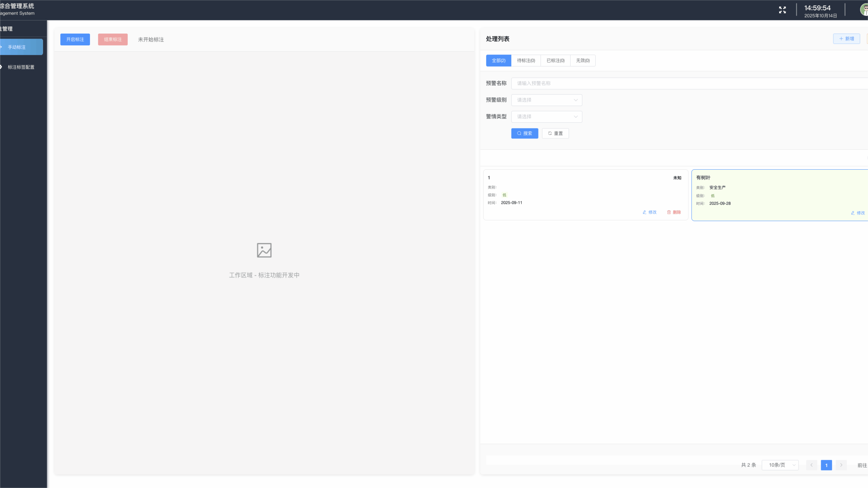Focus the 预警名称 input field
Image resolution: width=868 pixels, height=488 pixels.
[x=686, y=83]
